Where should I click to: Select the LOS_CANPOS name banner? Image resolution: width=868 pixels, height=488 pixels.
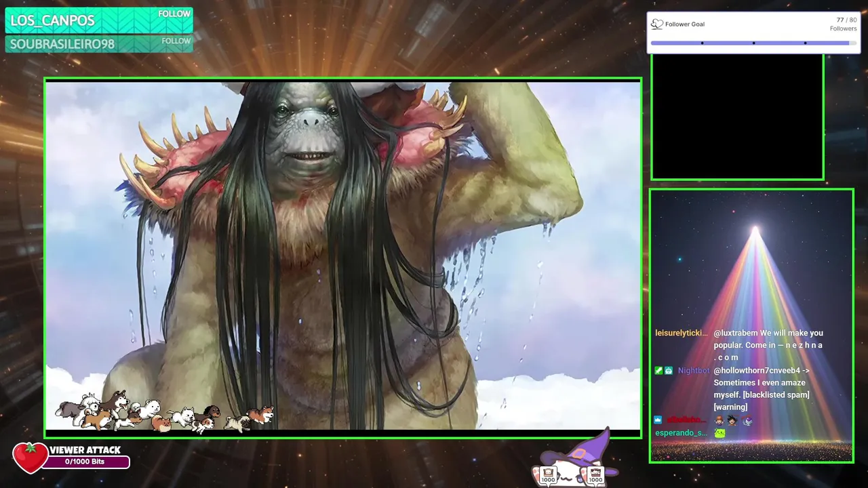coord(99,20)
